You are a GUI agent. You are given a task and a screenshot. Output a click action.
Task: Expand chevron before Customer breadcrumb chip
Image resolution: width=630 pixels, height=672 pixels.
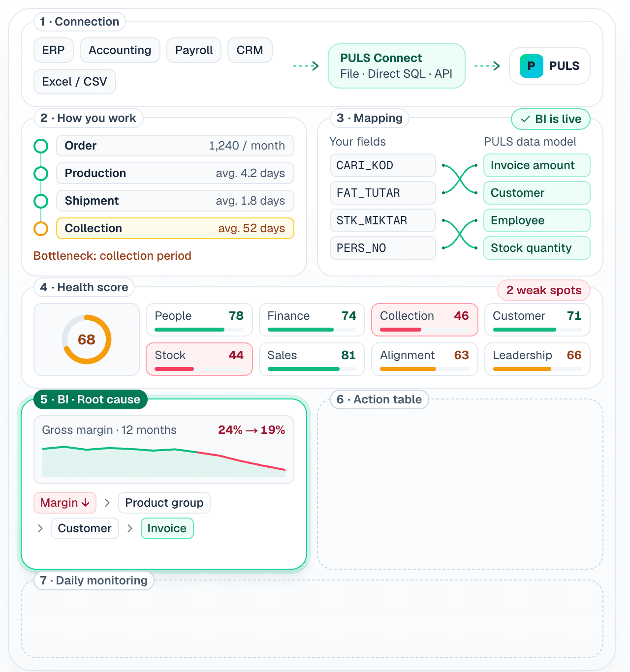(40, 528)
